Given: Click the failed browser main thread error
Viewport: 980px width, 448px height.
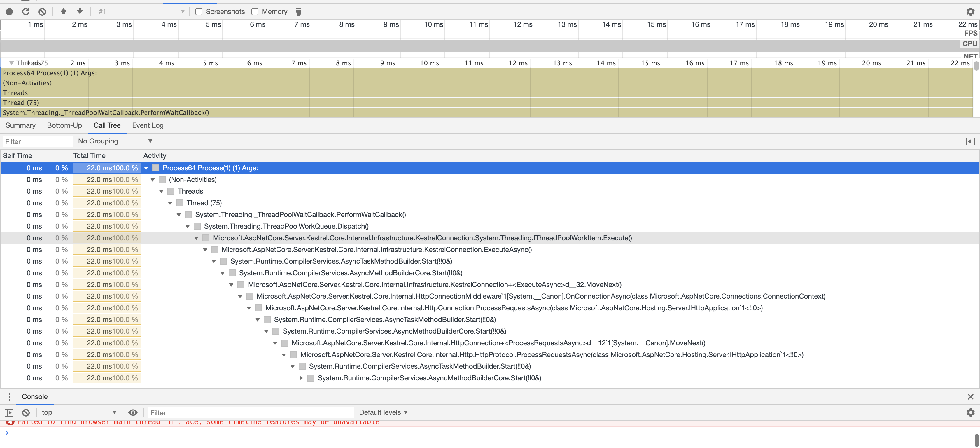Looking at the screenshot, I should coord(198,422).
